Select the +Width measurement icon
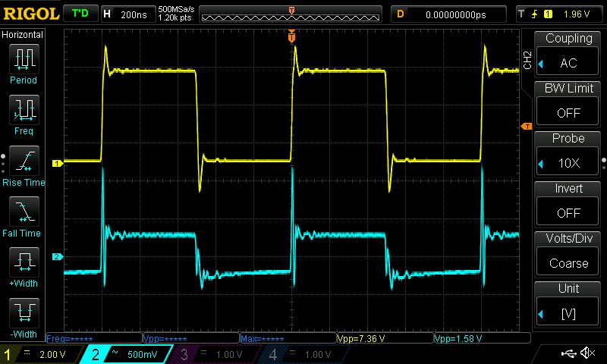607x364 pixels. pos(24,262)
